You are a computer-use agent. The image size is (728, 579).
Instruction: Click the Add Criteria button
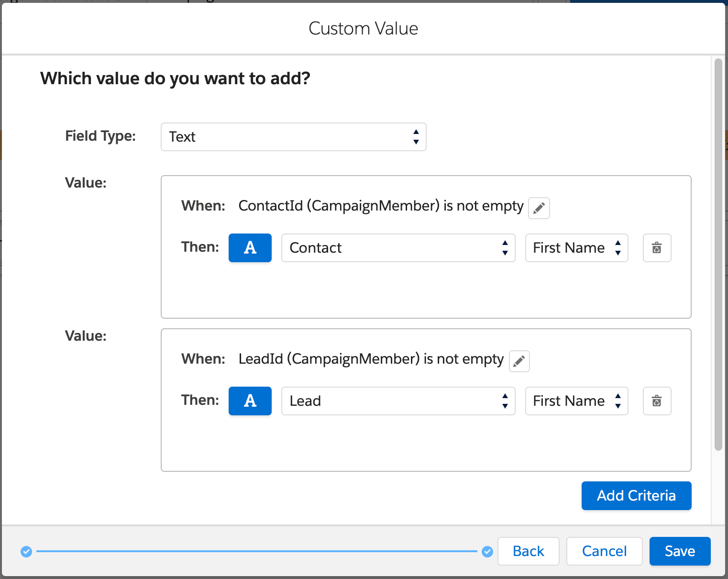tap(636, 496)
